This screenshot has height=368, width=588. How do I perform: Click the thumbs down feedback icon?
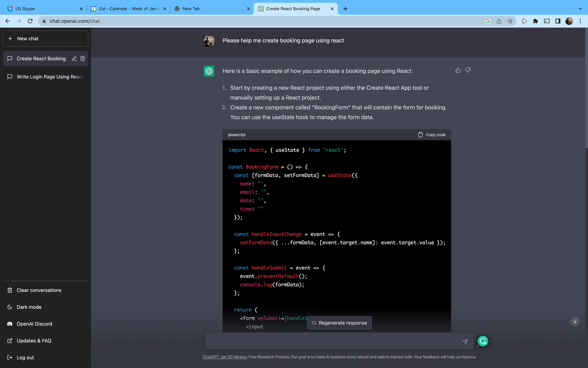[x=468, y=70]
